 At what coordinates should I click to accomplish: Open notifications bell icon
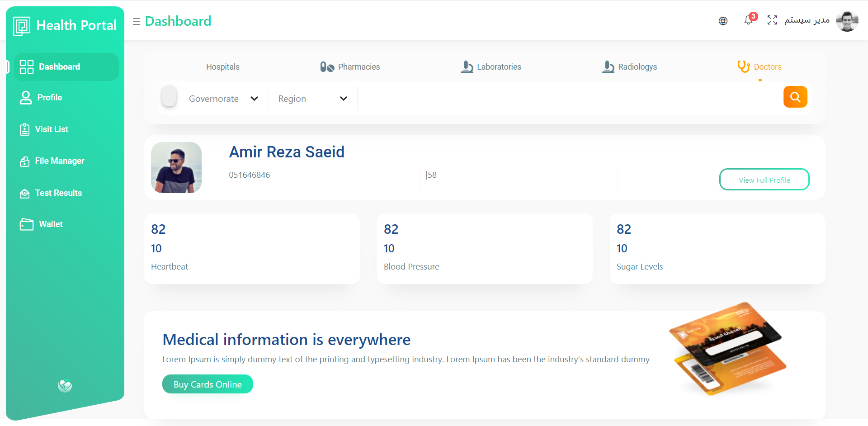tap(748, 20)
